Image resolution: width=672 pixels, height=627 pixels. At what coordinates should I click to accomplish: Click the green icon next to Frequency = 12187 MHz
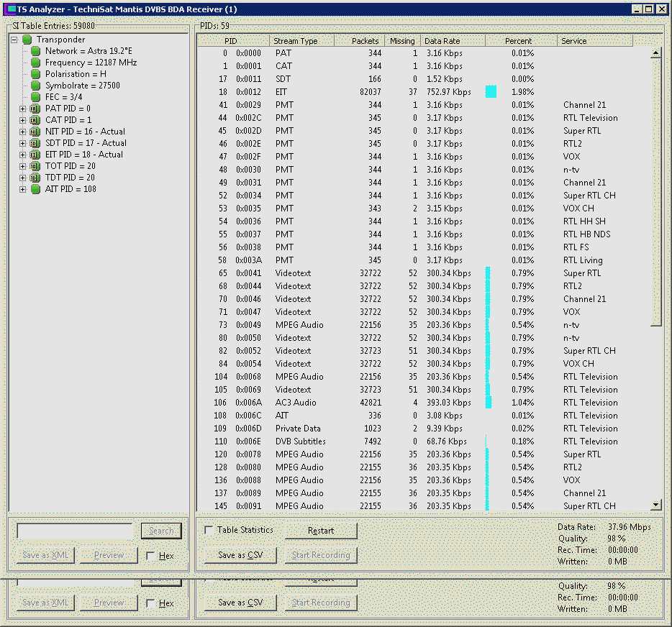(x=35, y=63)
